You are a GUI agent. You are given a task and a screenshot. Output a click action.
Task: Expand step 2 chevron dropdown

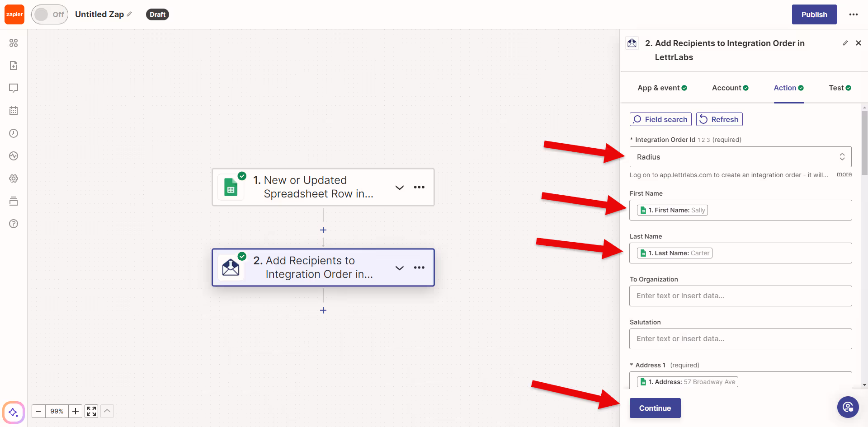tap(400, 267)
